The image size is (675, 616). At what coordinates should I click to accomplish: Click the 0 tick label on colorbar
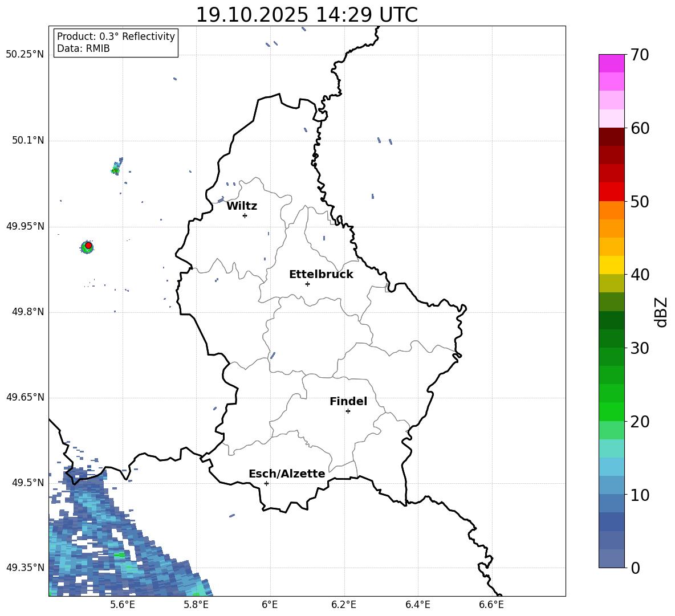pos(635,568)
